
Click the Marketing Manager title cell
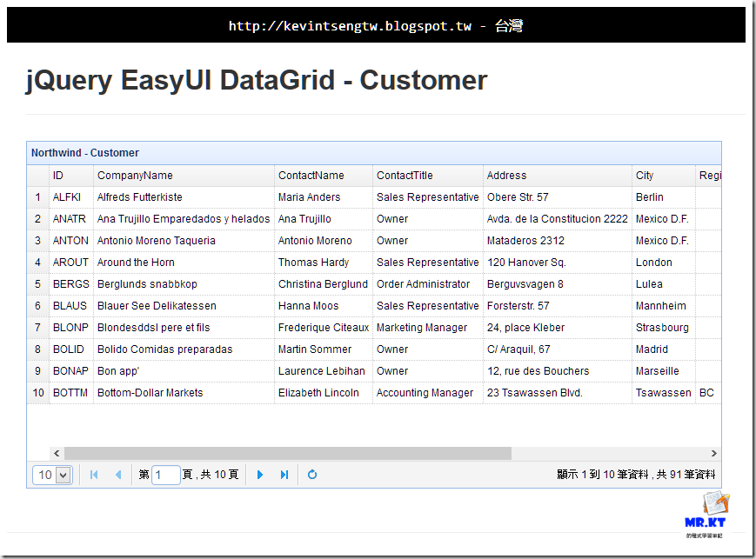click(428, 327)
